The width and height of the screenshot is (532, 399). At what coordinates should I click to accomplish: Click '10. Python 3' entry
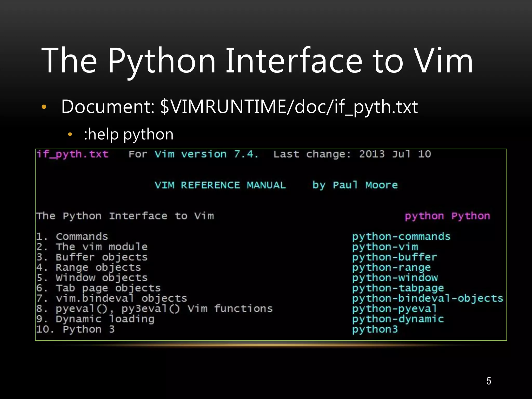coord(75,329)
